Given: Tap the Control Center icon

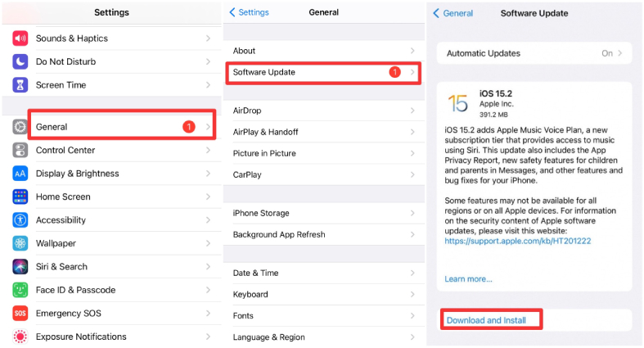Looking at the screenshot, I should [x=20, y=150].
